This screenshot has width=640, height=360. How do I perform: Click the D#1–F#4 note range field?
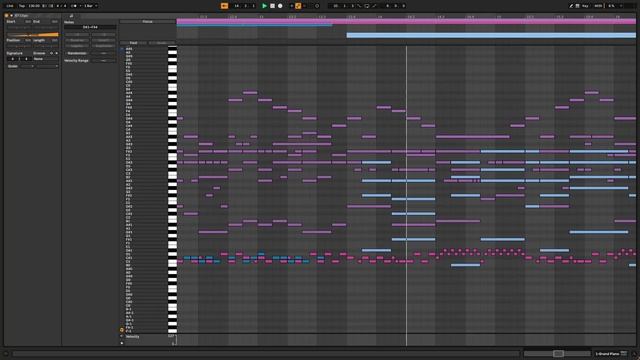coord(90,27)
